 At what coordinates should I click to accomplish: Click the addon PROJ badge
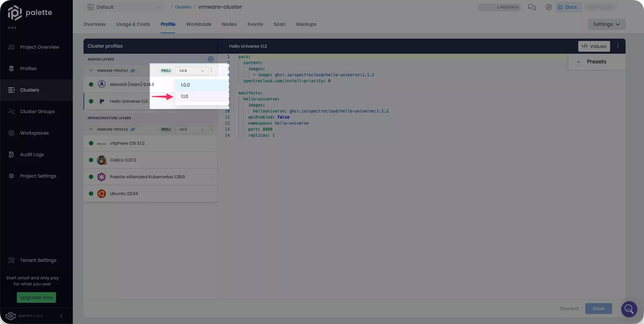pyautogui.click(x=166, y=71)
